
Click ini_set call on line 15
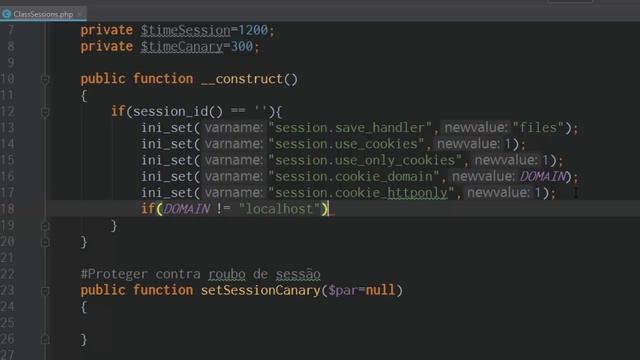[167, 160]
